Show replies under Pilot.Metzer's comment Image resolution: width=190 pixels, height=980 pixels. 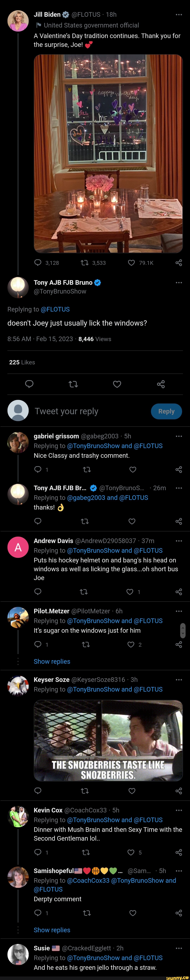pyautogui.click(x=52, y=661)
